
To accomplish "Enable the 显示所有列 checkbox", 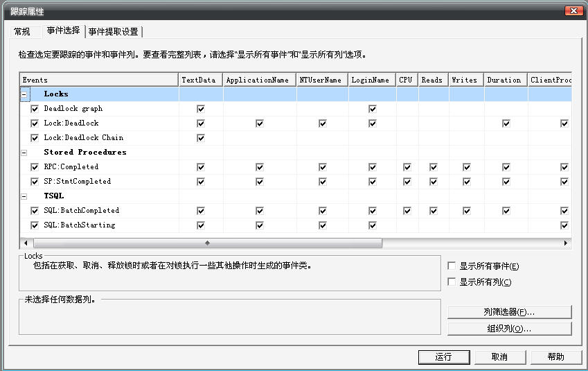I will click(x=452, y=282).
